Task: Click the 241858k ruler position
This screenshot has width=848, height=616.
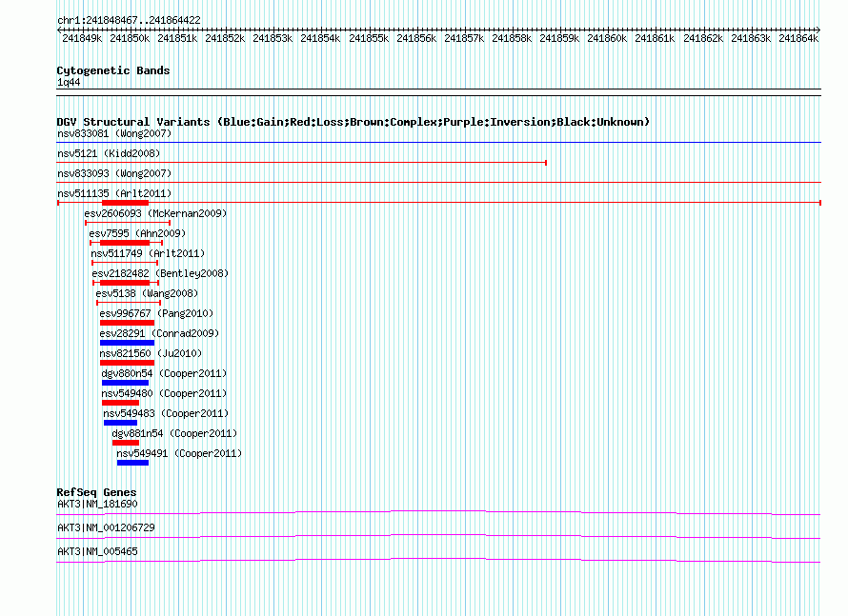Action: click(x=512, y=38)
